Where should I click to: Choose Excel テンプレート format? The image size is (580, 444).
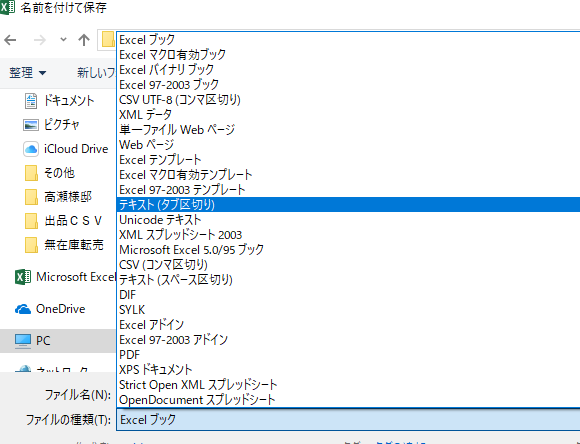(348, 160)
